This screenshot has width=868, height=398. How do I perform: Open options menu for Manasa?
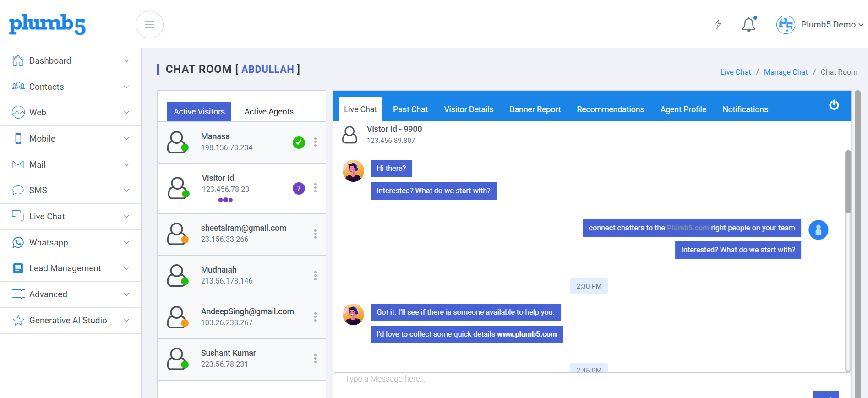315,142
